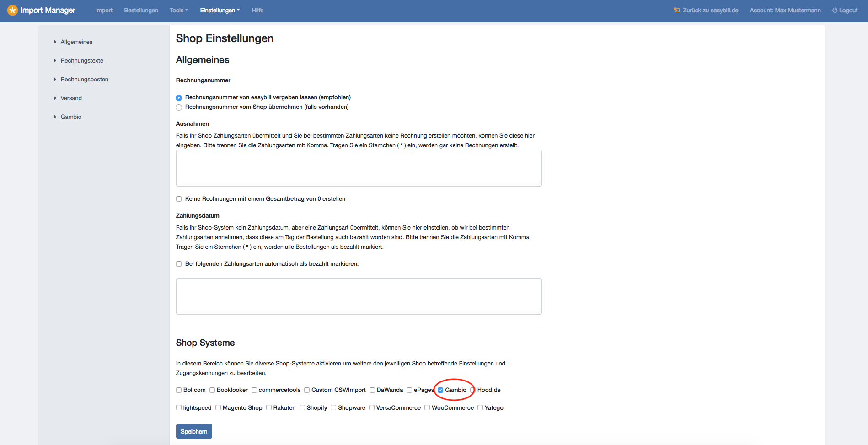Click the resize handle of Ausnahmen text area
The height and width of the screenshot is (445, 868).
pyautogui.click(x=539, y=184)
